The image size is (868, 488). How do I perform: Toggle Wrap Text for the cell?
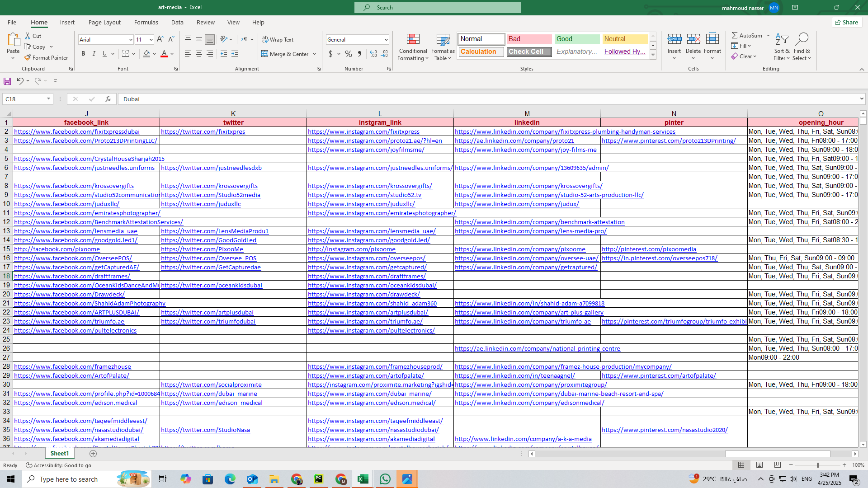point(278,39)
